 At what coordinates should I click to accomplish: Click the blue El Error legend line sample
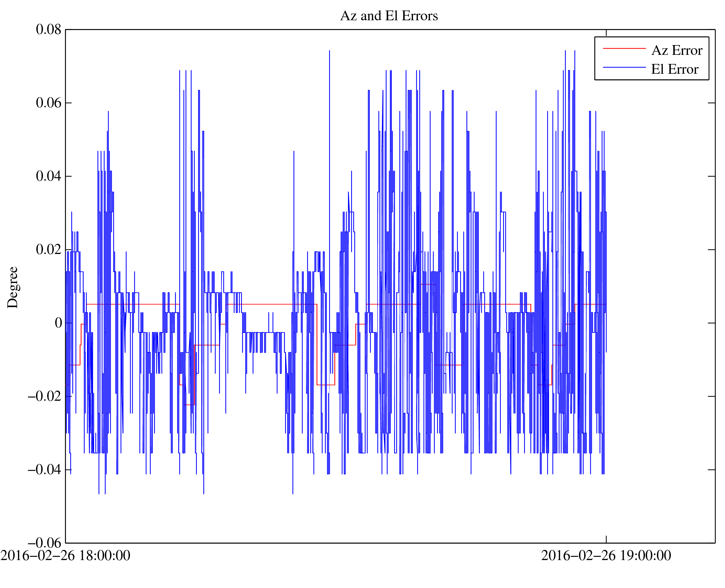(624, 67)
